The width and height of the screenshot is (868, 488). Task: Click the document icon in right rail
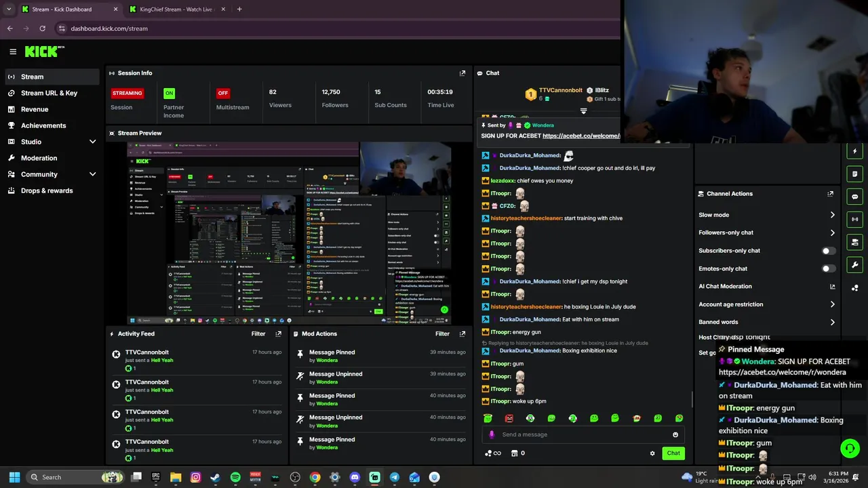coord(854,174)
